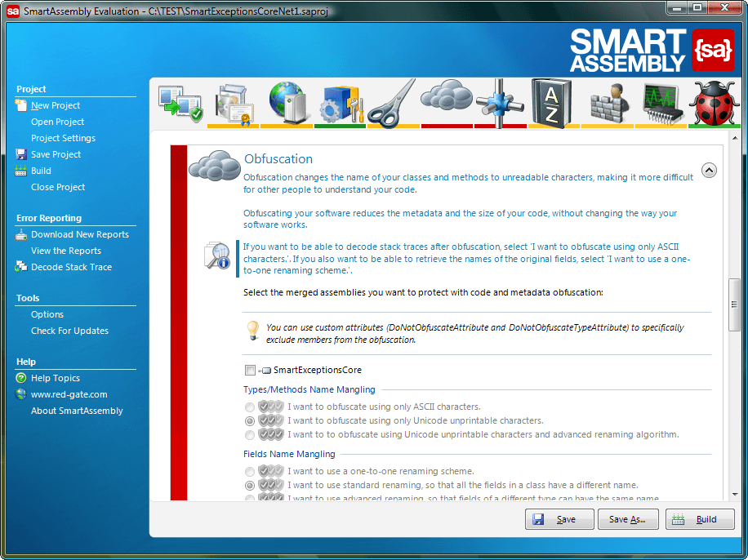Click the scrollbar up arrow
The height and width of the screenshot is (560, 748).
[x=735, y=138]
